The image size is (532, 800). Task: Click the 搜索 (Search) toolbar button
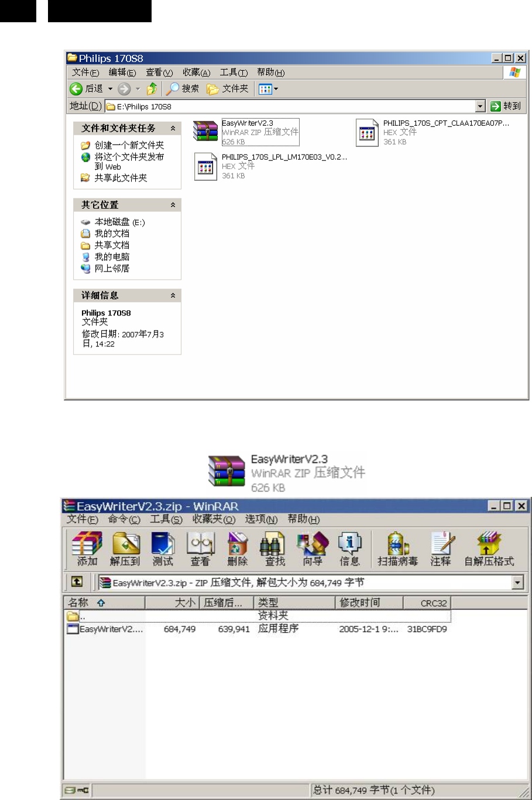point(182,88)
